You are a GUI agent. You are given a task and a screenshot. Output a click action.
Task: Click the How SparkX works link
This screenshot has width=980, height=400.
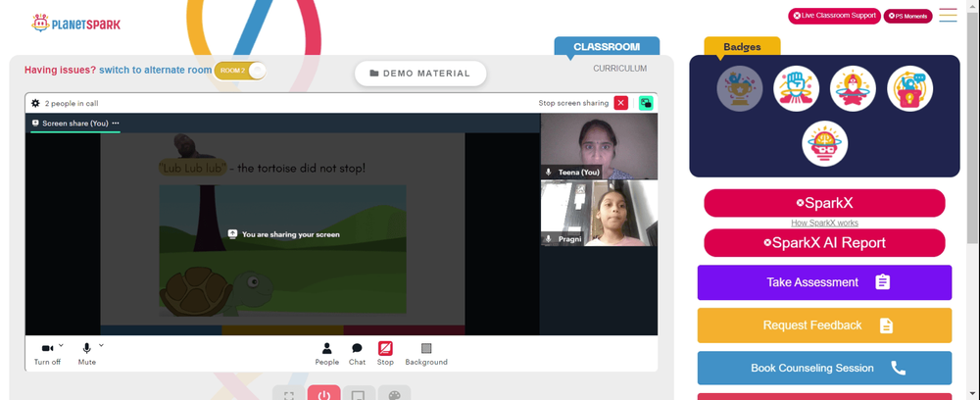824,224
